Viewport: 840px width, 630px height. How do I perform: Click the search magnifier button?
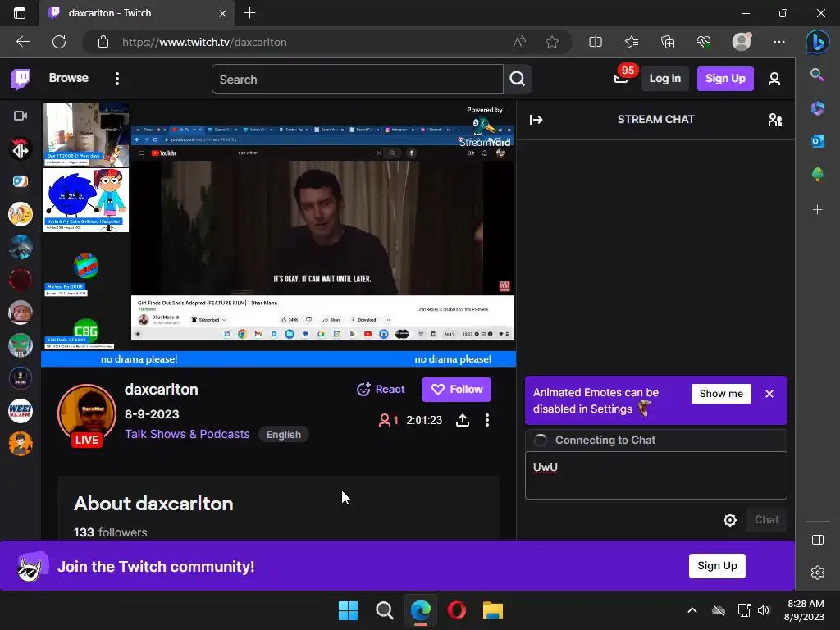tap(517, 80)
